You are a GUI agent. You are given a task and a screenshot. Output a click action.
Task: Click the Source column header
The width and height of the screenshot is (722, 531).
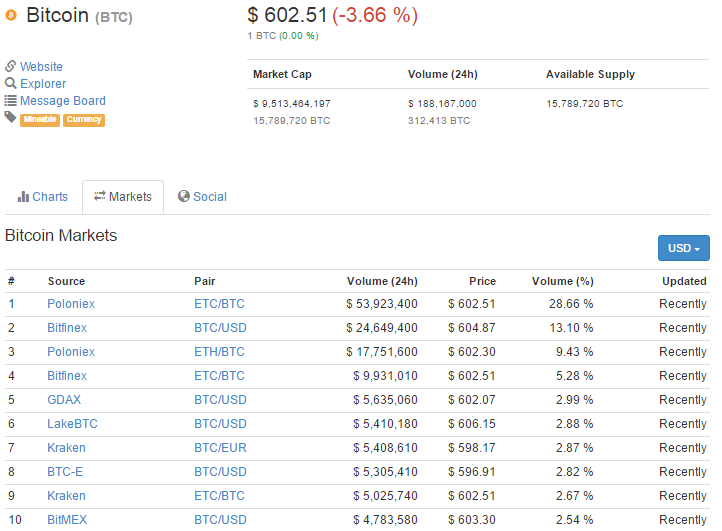click(66, 281)
